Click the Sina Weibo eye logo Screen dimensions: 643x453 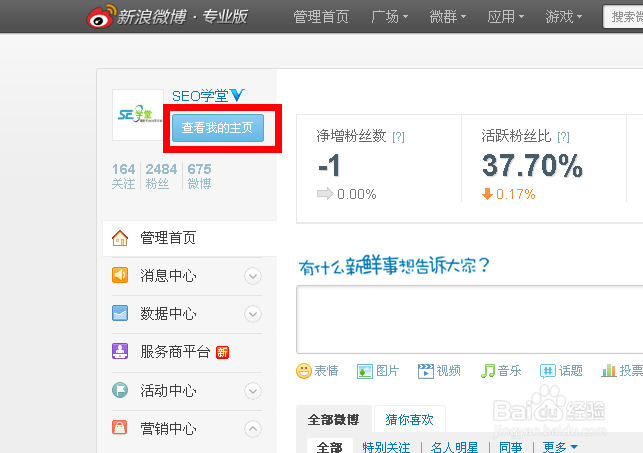(101, 16)
